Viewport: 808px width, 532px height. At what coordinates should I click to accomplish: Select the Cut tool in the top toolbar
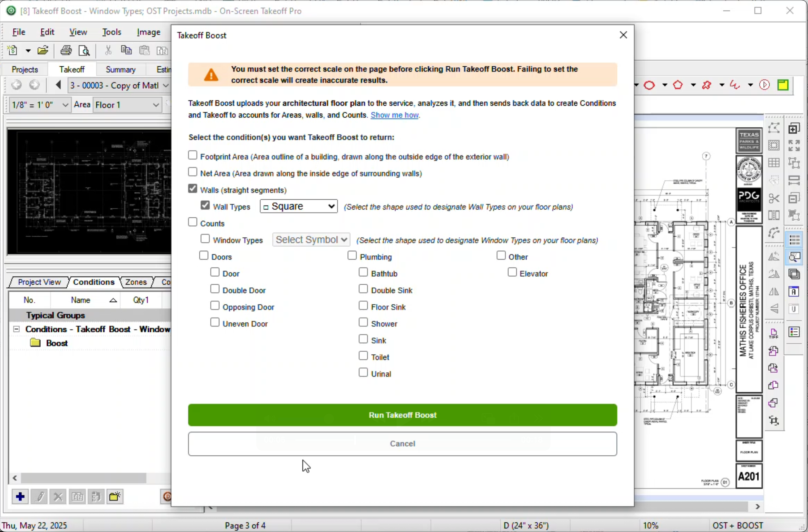point(108,50)
